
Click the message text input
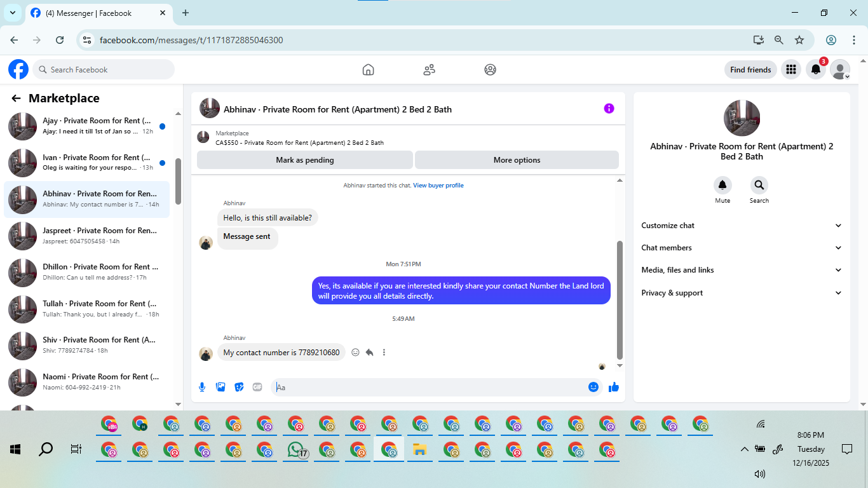click(429, 387)
